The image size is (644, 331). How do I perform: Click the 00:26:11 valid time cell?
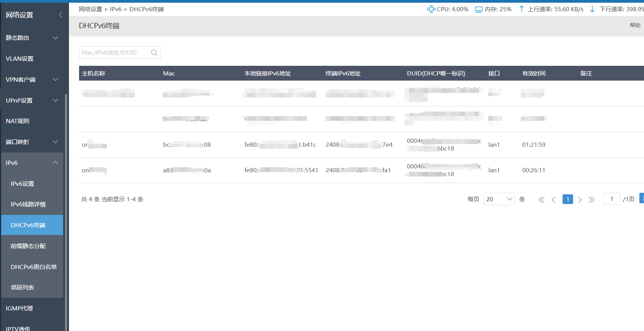tap(534, 170)
